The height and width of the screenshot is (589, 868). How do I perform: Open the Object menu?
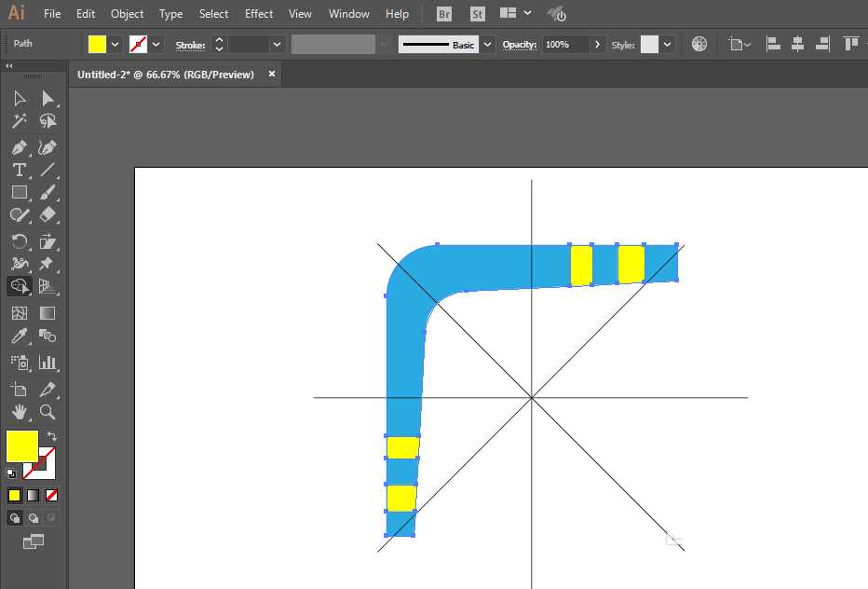pos(127,14)
